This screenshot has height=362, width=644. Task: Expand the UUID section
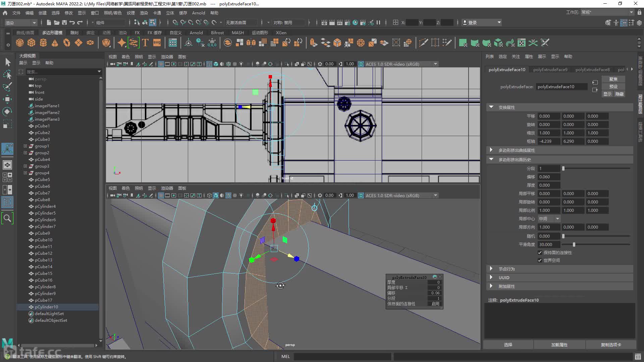[x=491, y=277]
